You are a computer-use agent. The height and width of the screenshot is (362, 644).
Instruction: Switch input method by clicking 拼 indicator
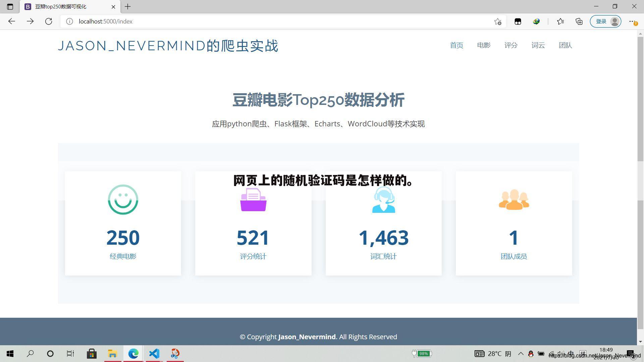pyautogui.click(x=583, y=353)
